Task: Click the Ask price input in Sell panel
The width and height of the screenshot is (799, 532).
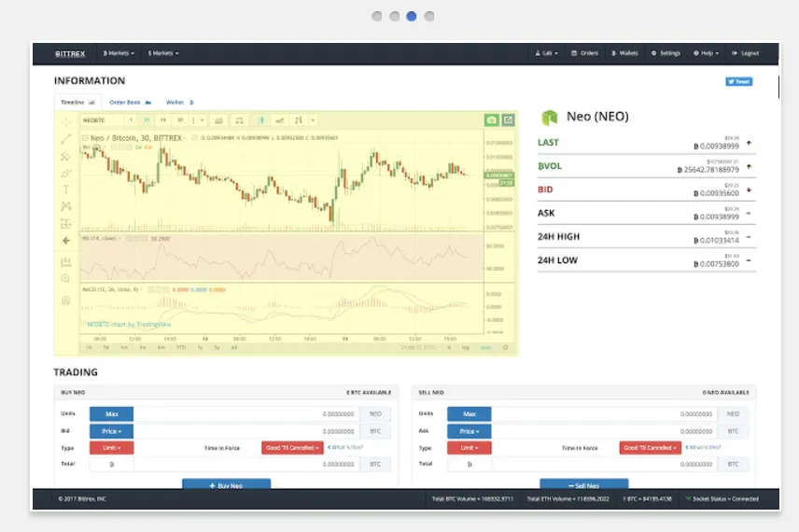Action: [x=604, y=431]
